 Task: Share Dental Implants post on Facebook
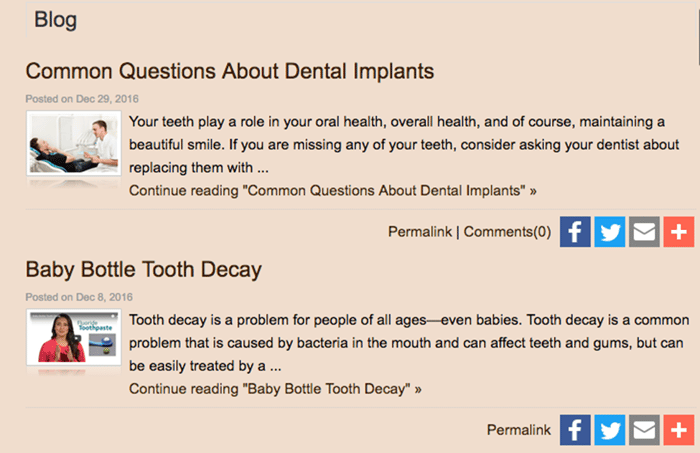tap(575, 232)
